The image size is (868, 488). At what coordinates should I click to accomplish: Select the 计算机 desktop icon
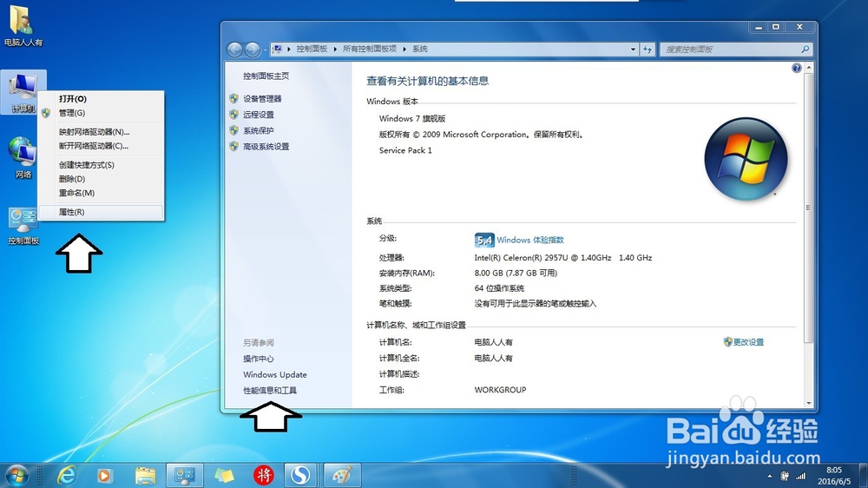pos(23,92)
